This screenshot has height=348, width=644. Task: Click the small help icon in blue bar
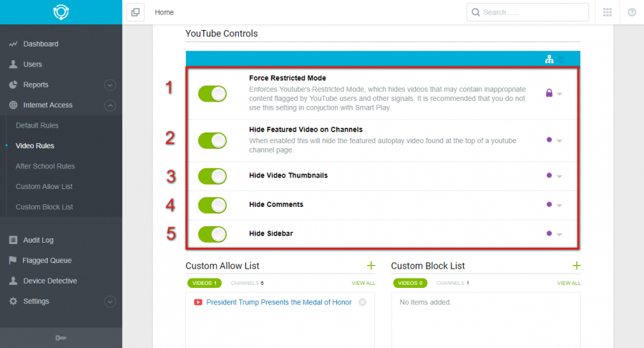pyautogui.click(x=561, y=59)
